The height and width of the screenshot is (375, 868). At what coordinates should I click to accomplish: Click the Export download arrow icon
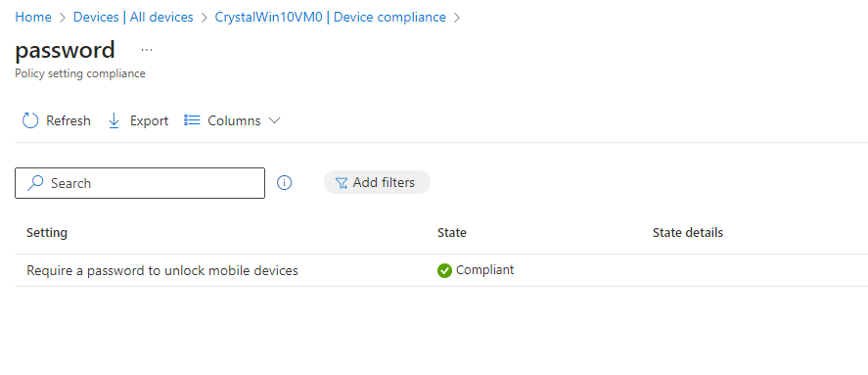[114, 120]
